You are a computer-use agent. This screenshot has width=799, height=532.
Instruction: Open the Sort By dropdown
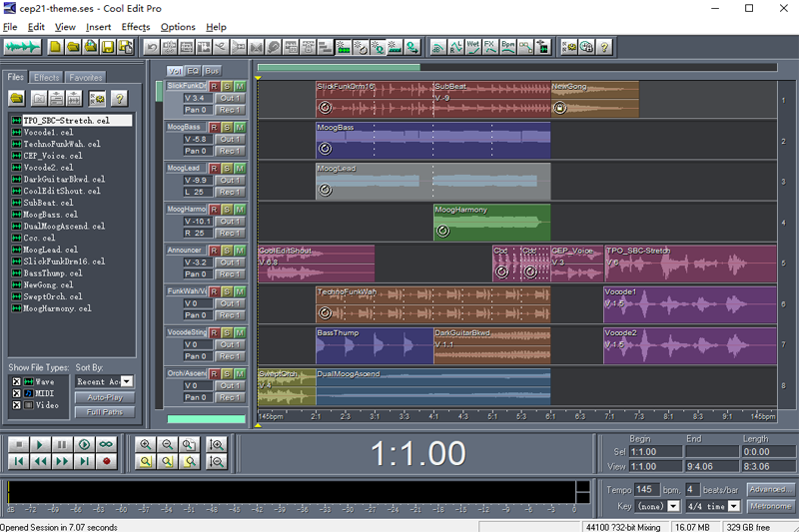127,381
